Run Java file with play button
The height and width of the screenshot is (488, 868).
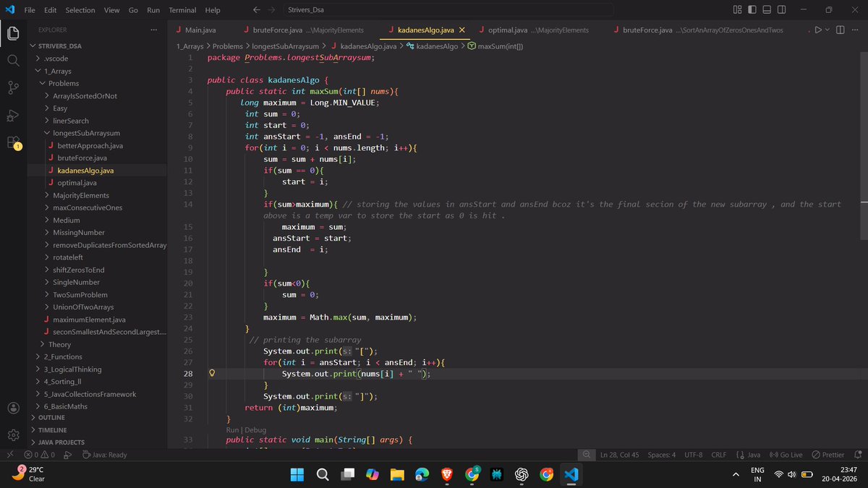(x=817, y=30)
